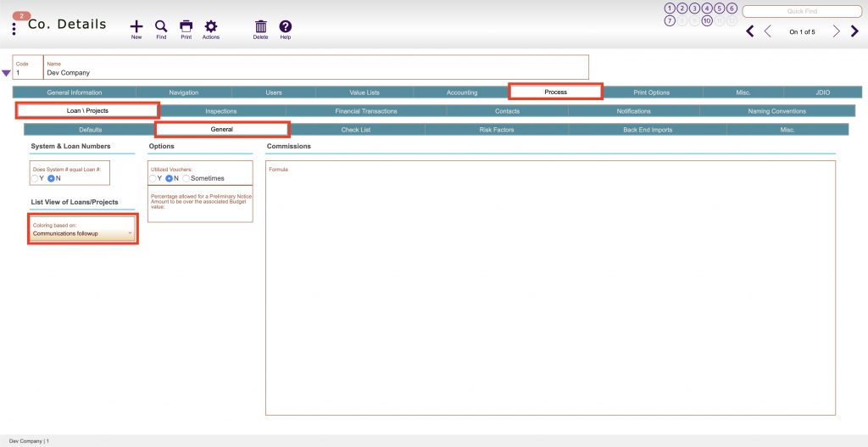This screenshot has width=868, height=447.
Task: Jump to last record bold arrow
Action: (x=854, y=31)
